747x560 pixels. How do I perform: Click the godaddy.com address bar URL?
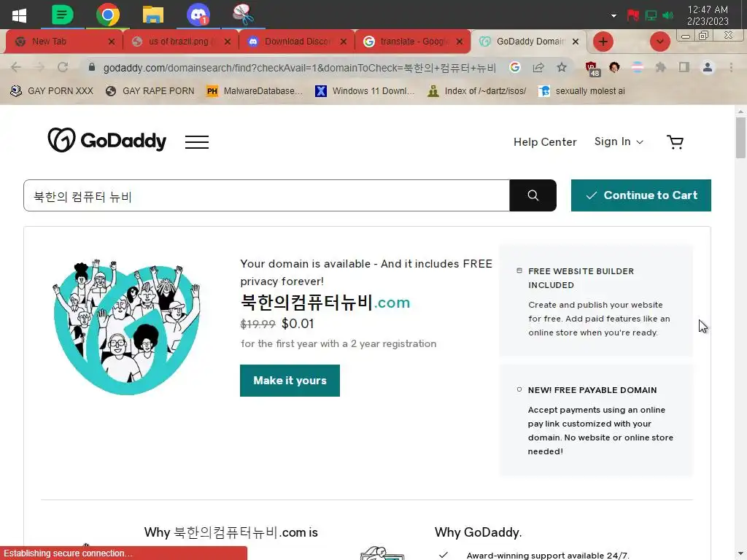[x=299, y=68]
